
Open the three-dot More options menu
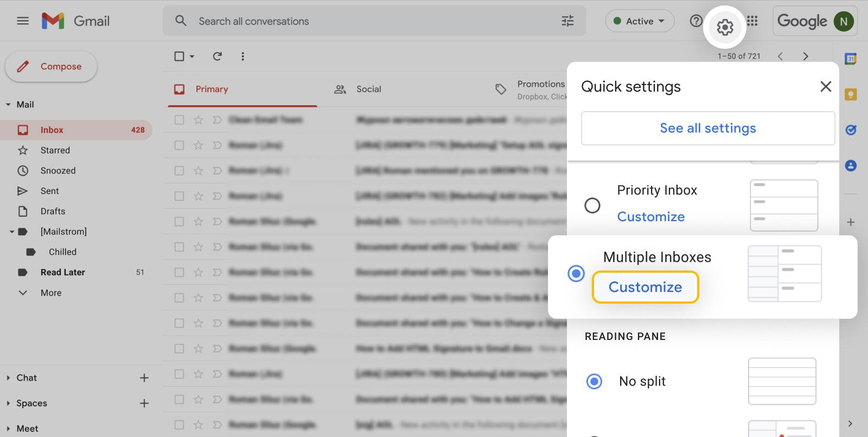click(242, 56)
